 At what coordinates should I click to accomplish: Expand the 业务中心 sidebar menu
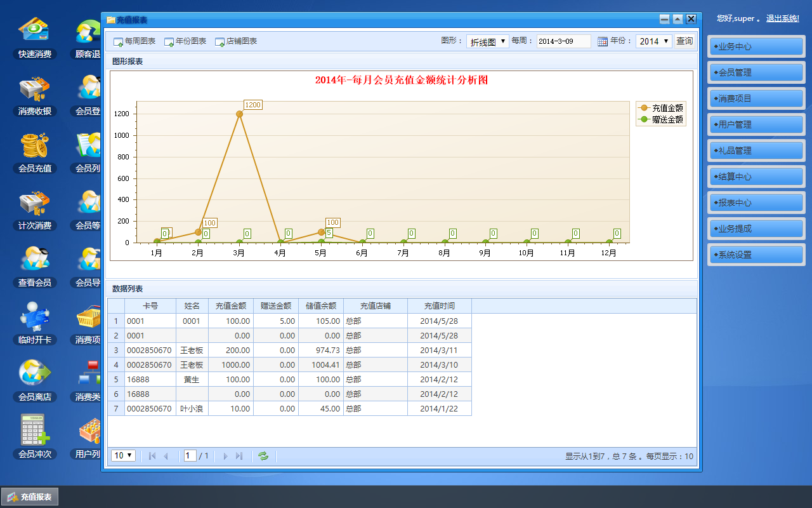click(x=756, y=46)
